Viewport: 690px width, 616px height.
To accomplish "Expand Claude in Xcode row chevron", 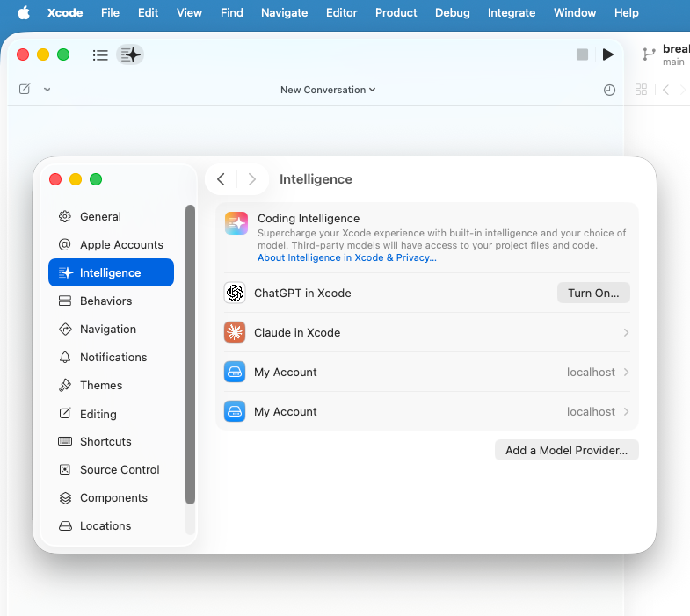I will point(626,333).
